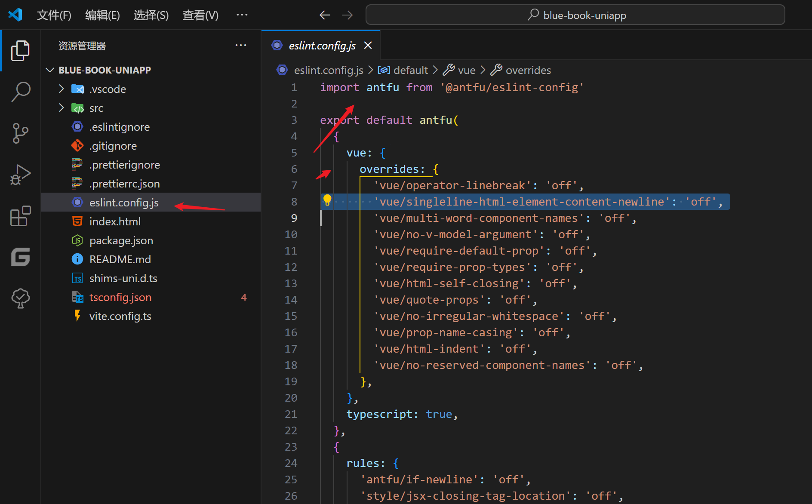
Task: Open index.html file
Action: 151,221
